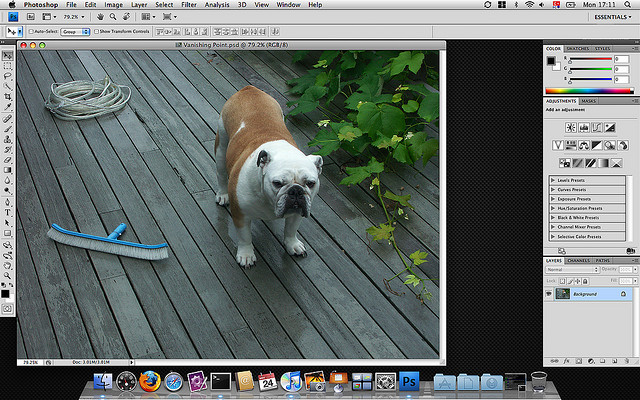Click the R value input field

point(621,59)
